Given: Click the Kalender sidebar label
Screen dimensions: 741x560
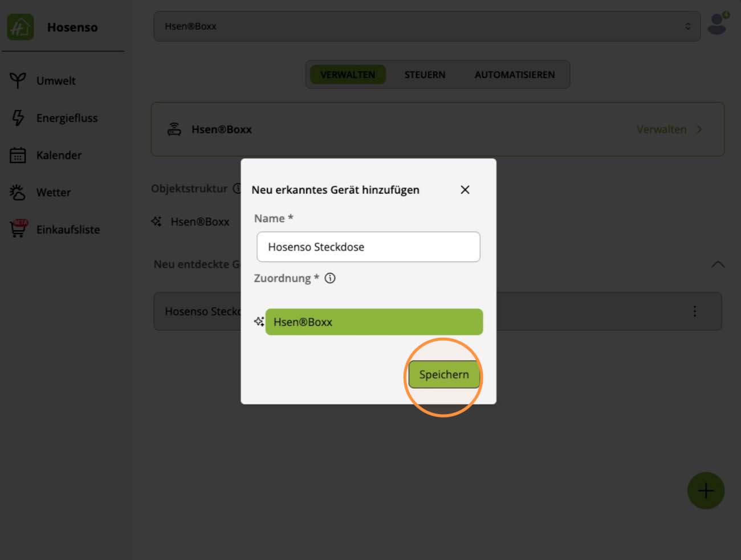Looking at the screenshot, I should (x=59, y=155).
